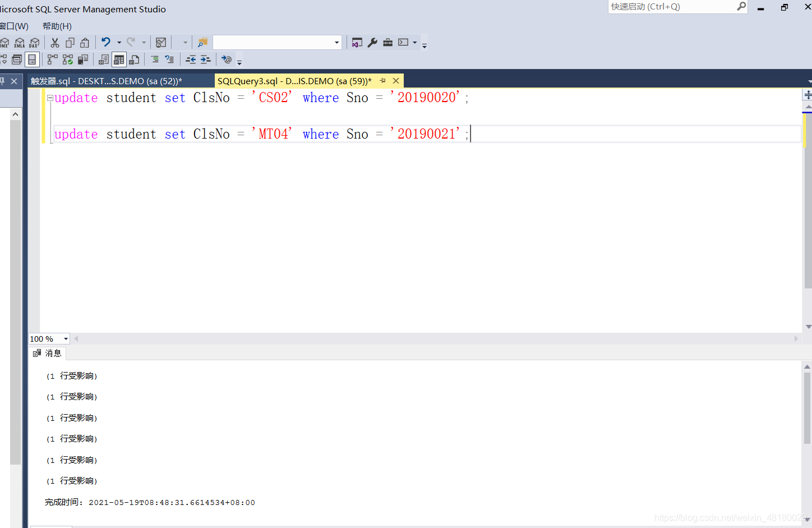Select Results to File icon

(134, 59)
